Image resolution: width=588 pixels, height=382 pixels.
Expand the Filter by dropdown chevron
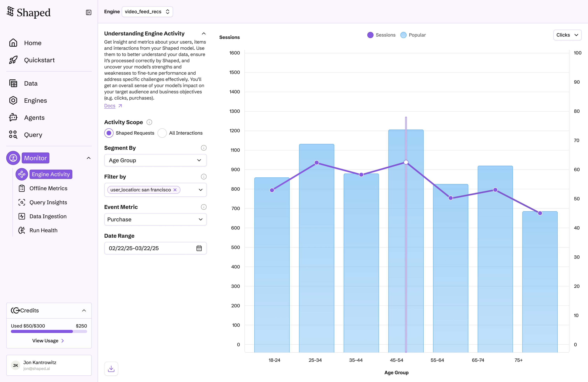coord(201,190)
